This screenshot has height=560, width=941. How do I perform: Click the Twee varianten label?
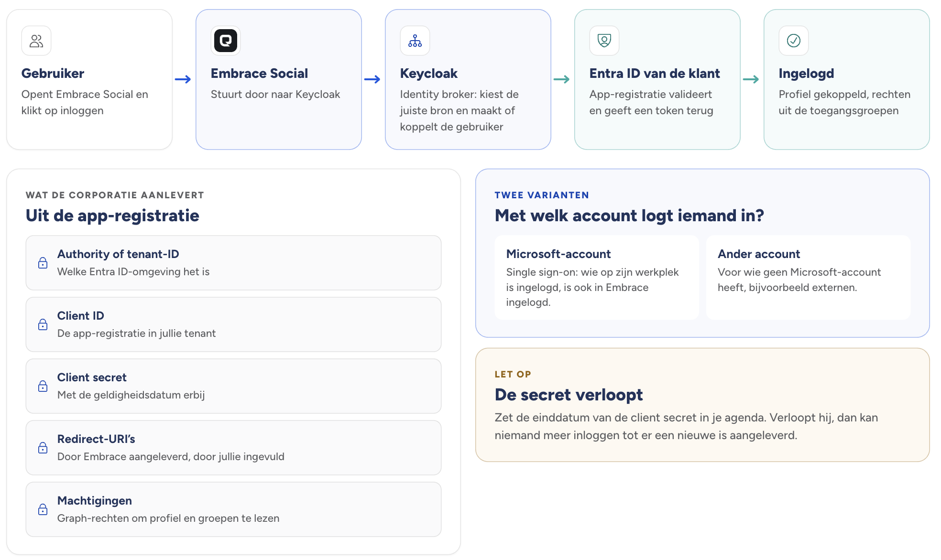(x=542, y=195)
